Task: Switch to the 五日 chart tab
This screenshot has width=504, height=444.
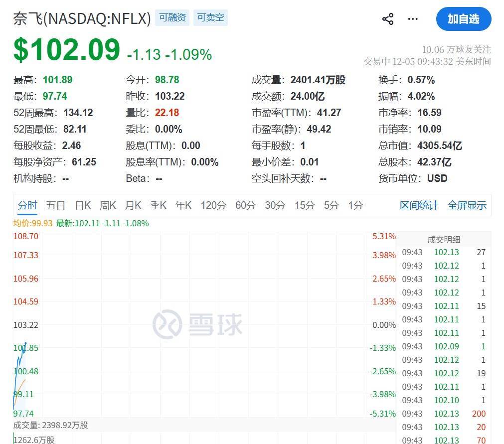Action: [x=56, y=205]
